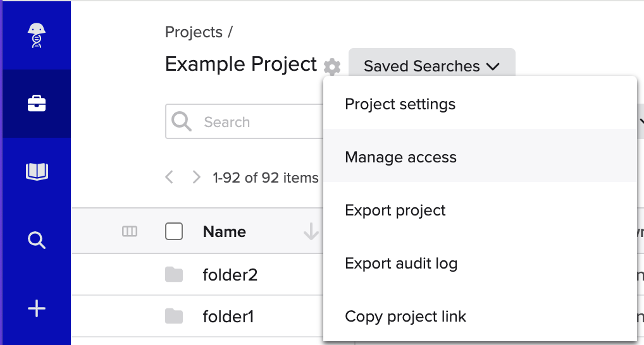Image resolution: width=644 pixels, height=345 pixels.
Task: Click the Benchling logo icon in sidebar
Action: [37, 35]
